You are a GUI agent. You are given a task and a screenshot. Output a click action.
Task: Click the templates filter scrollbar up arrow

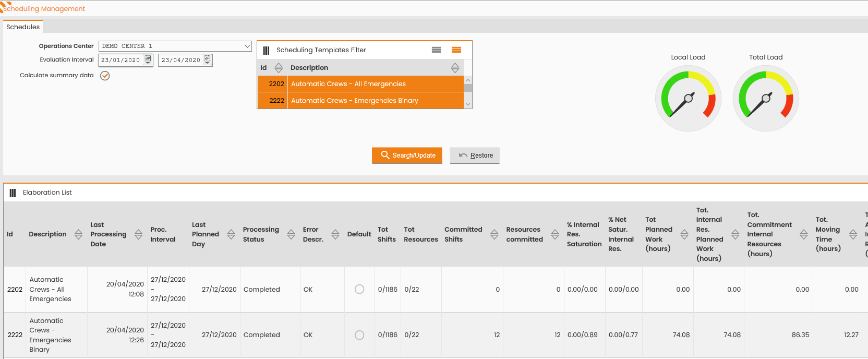pyautogui.click(x=468, y=80)
